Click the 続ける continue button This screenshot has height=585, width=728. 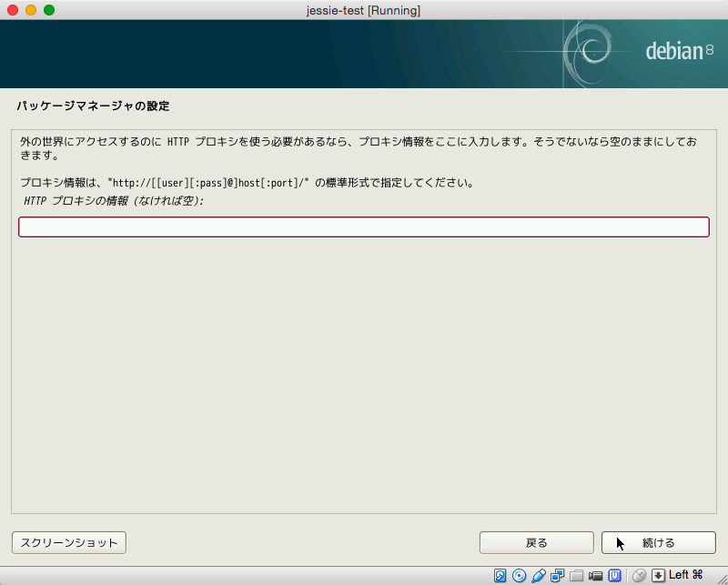tap(658, 543)
